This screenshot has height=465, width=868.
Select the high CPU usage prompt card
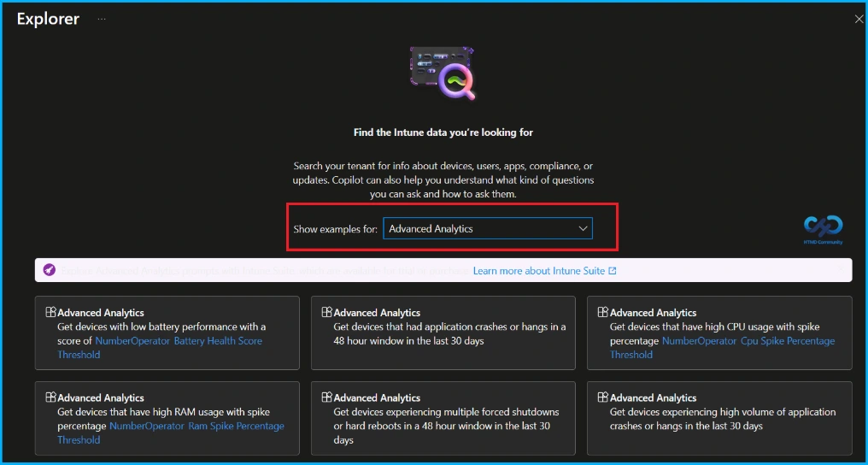click(719, 333)
